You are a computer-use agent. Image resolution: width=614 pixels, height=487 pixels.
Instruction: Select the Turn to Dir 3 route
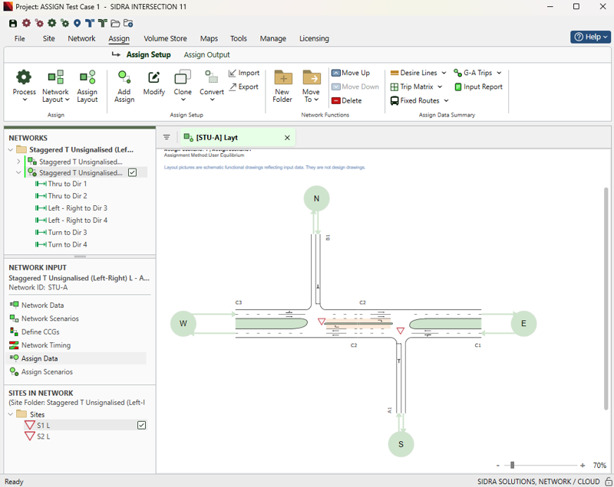61,232
